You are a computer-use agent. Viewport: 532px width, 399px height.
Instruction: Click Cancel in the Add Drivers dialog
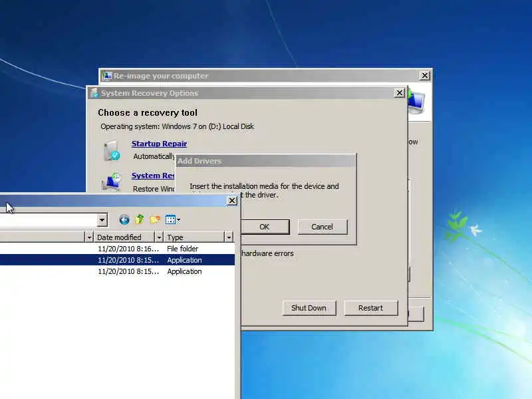323,227
